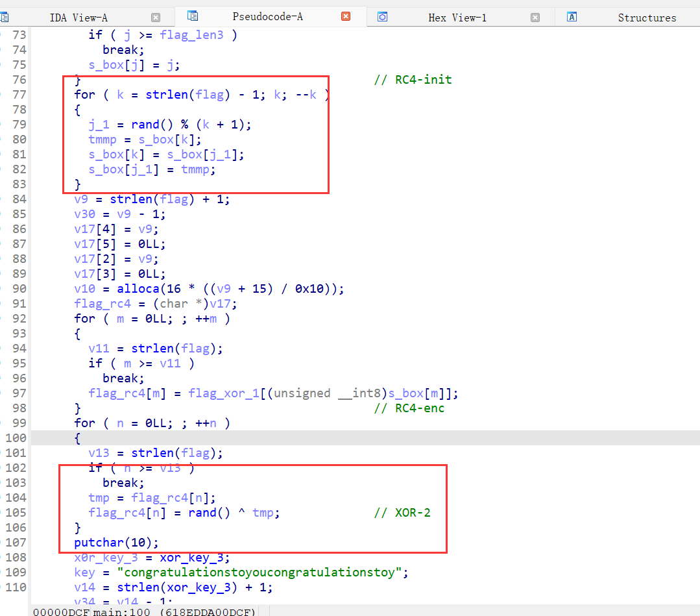Click the address field in status bar
Image resolution: width=700 pixels, height=616 pixels.
point(143,611)
